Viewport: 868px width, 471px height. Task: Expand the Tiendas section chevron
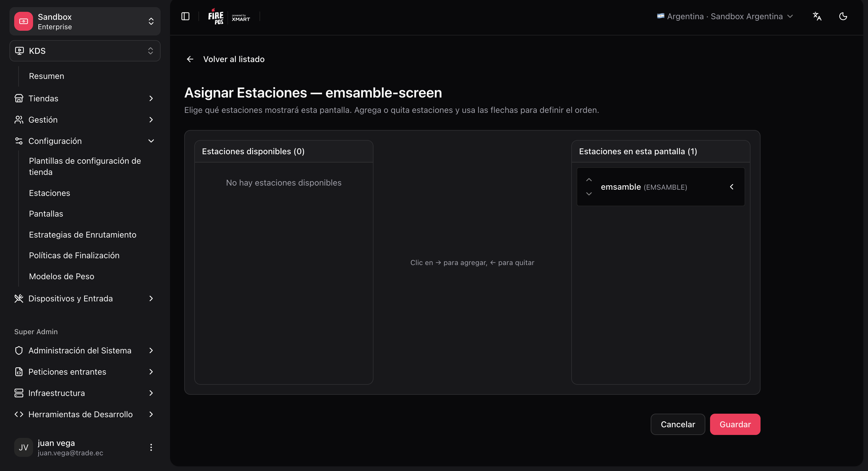point(151,98)
